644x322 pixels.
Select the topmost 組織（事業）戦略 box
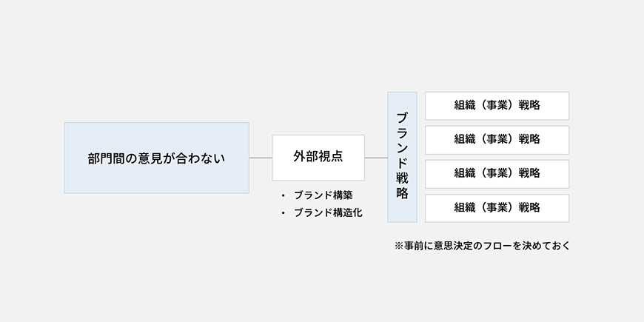click(497, 106)
